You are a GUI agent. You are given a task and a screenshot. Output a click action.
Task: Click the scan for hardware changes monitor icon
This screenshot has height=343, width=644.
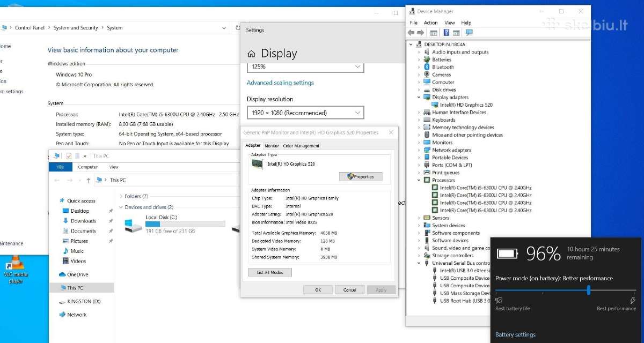469,33
